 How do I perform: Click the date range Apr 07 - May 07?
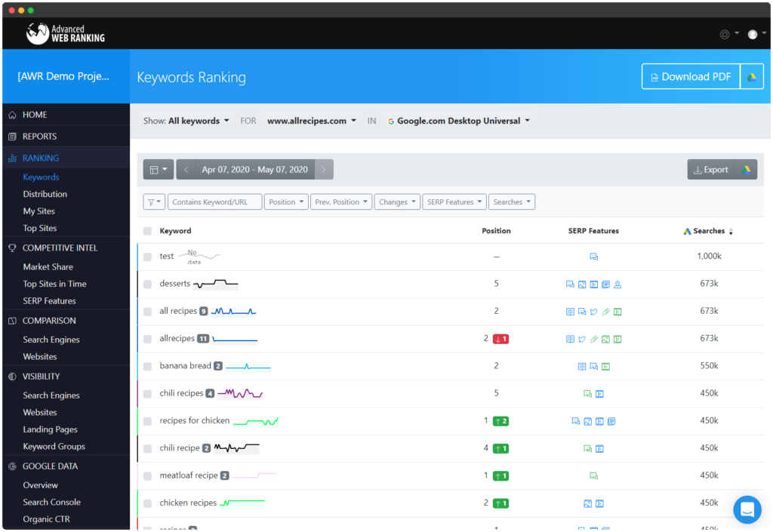tap(255, 170)
